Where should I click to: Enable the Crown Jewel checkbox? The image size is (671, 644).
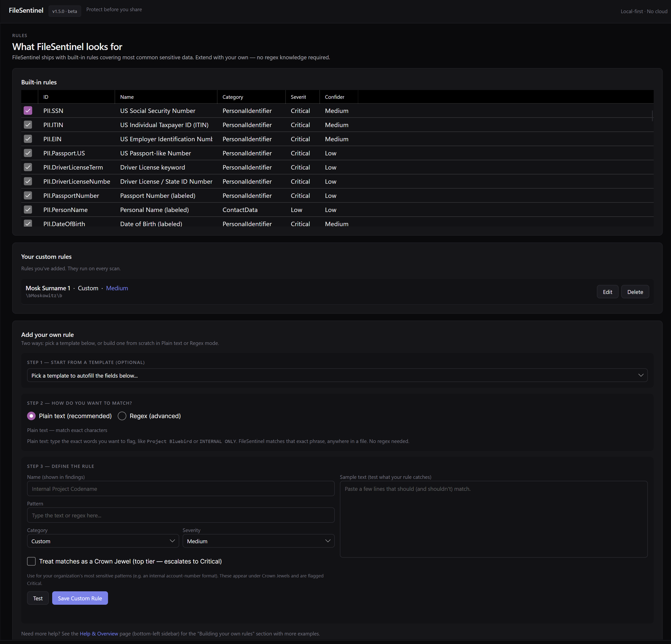point(31,561)
